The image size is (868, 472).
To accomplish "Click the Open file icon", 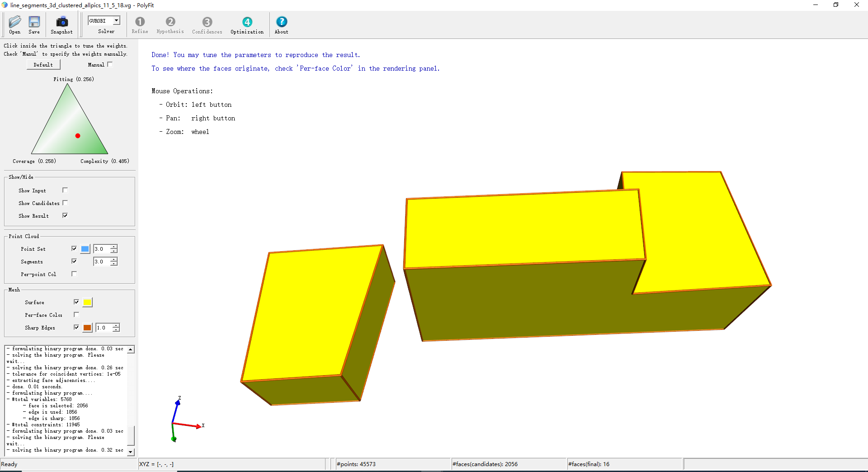I will pyautogui.click(x=14, y=22).
